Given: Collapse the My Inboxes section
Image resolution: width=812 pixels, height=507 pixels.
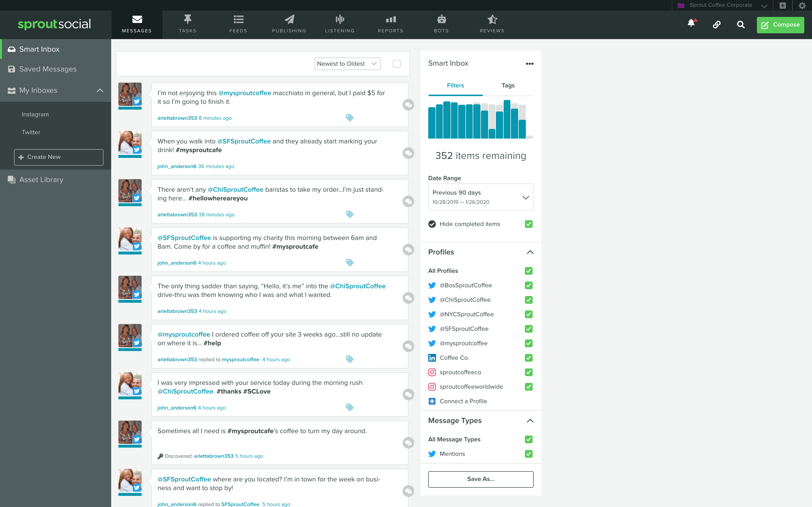Looking at the screenshot, I should (100, 91).
